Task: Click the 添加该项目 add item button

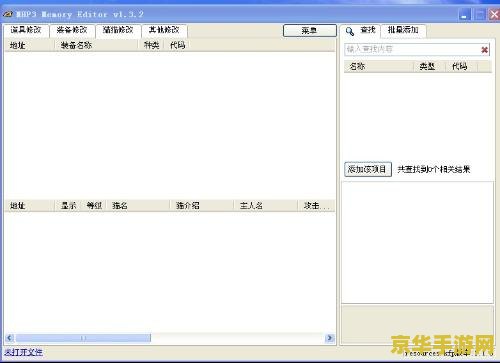Action: pos(368,169)
